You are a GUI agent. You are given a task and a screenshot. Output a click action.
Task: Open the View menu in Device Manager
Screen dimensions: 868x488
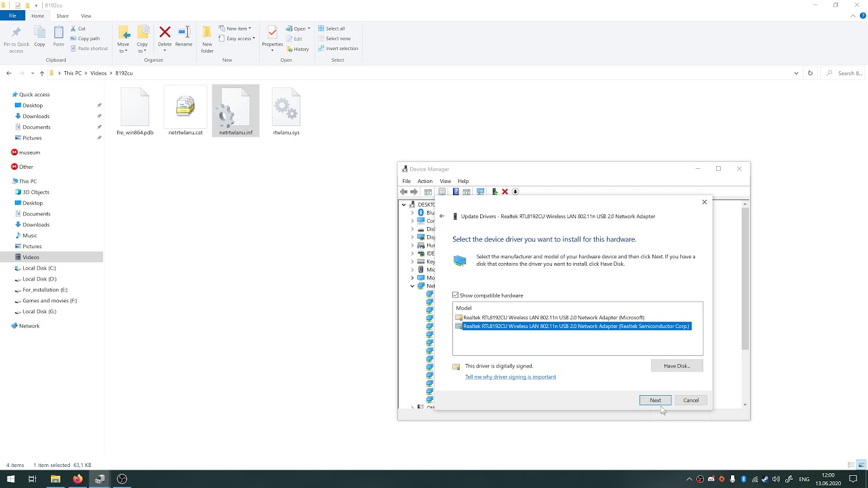[446, 181]
